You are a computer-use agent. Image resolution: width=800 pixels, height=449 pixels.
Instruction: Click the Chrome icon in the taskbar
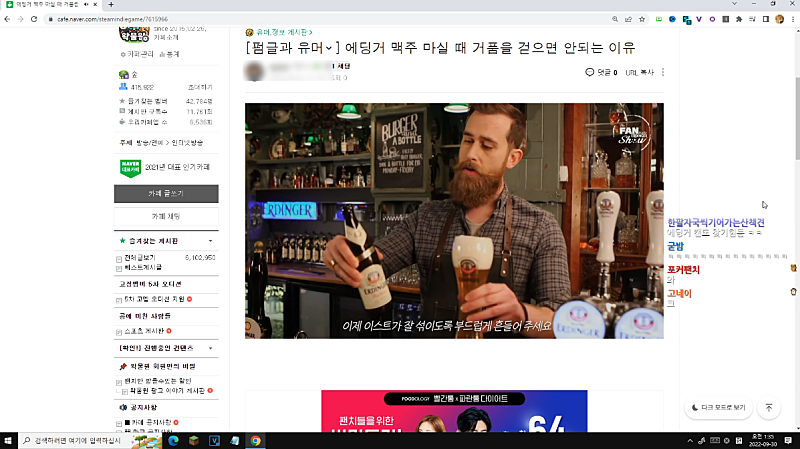click(255, 440)
